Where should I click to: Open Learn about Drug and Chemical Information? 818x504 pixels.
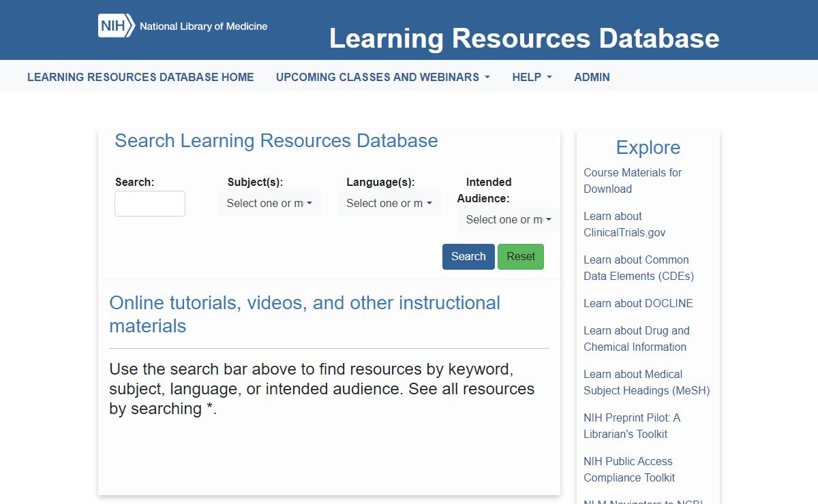pos(637,338)
